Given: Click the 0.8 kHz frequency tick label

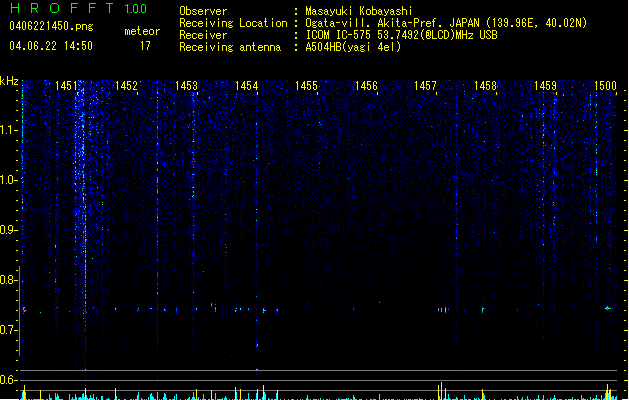Looking at the screenshot, I should coord(8,280).
